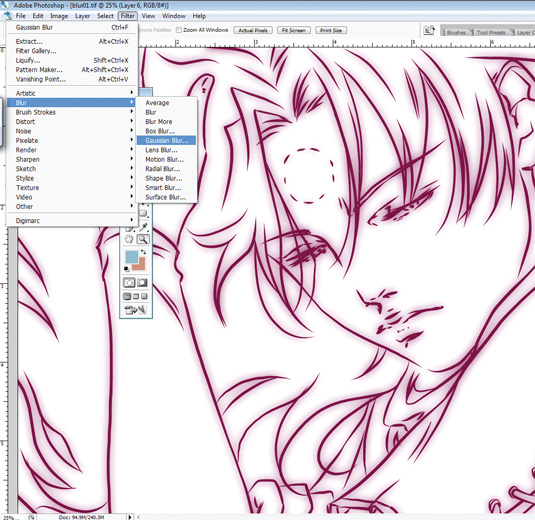Viewport: 535px width, 520px height.
Task: Expand the Render filter submenu
Action: tap(72, 150)
